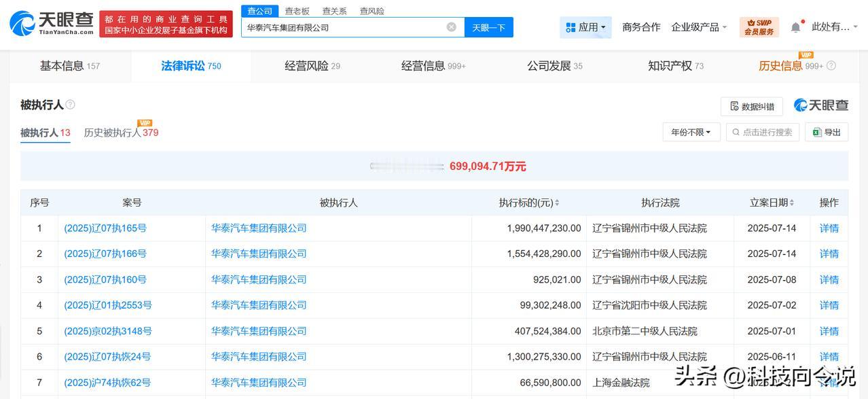
Task: Click 详情 for the 2025-07-08 row
Action: click(829, 279)
